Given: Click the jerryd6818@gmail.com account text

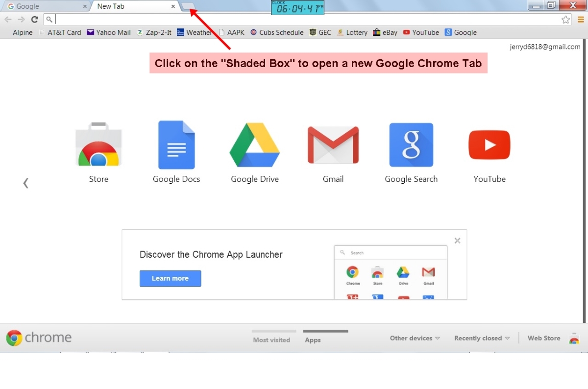Looking at the screenshot, I should pyautogui.click(x=545, y=47).
